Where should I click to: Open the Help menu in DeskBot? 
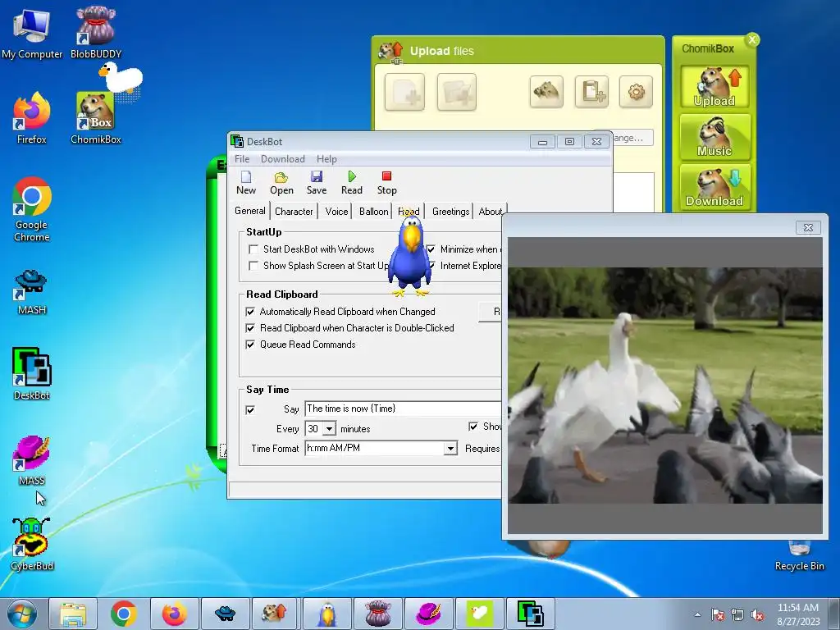click(326, 159)
